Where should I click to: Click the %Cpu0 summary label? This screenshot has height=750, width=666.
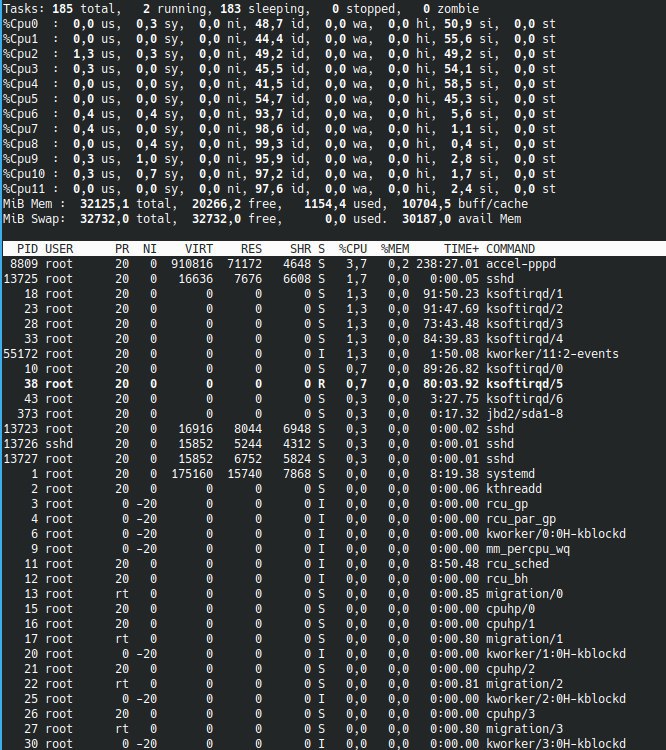(21, 23)
